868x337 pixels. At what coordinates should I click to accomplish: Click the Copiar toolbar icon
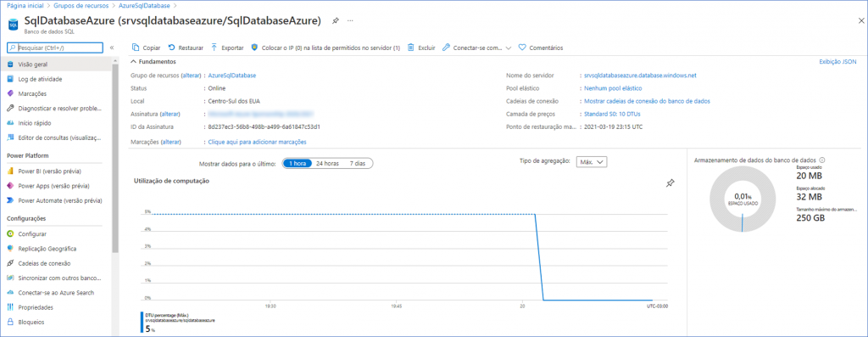point(136,48)
